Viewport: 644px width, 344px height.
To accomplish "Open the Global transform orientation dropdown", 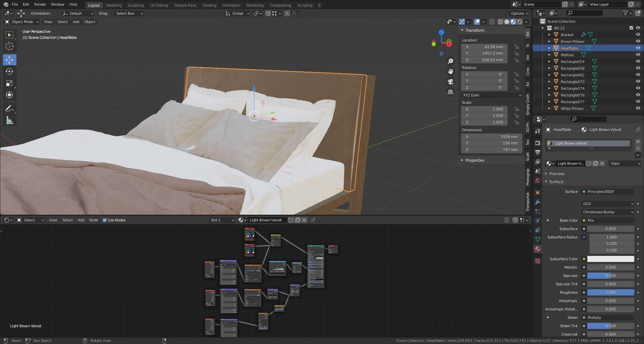I will (x=237, y=13).
